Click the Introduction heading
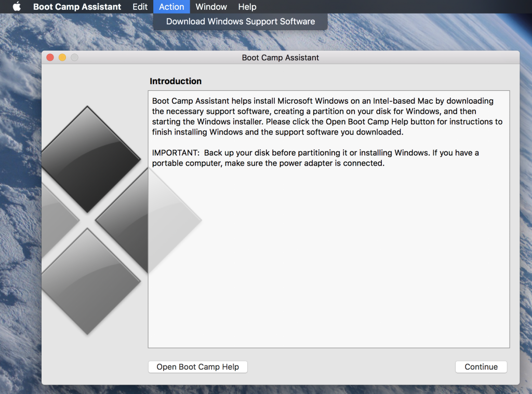This screenshot has height=394, width=532. (x=176, y=81)
